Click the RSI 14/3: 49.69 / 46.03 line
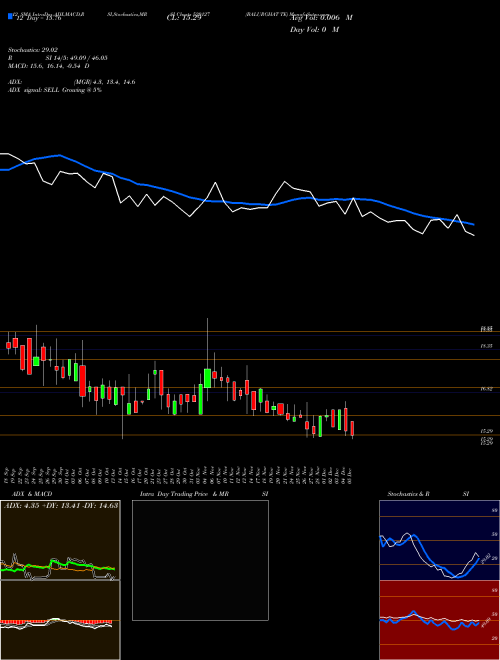This screenshot has width=500, height=660. 58,58
